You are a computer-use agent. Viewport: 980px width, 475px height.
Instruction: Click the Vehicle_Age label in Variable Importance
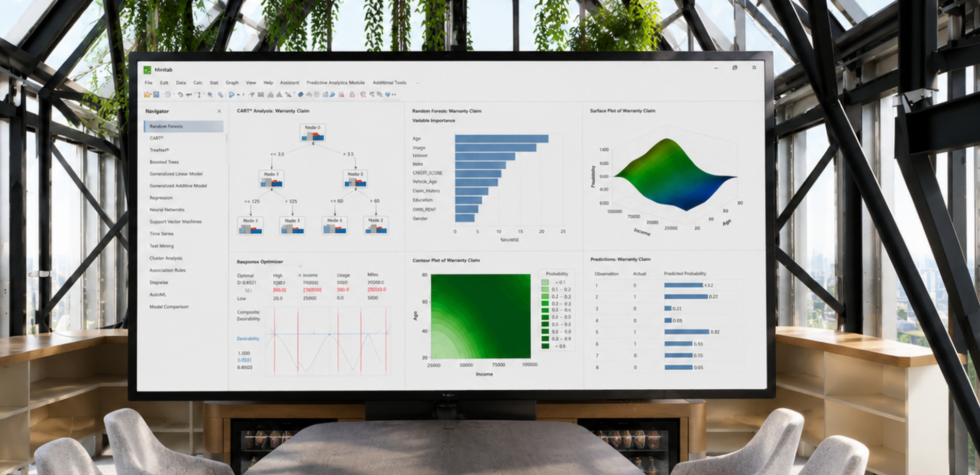(x=424, y=182)
